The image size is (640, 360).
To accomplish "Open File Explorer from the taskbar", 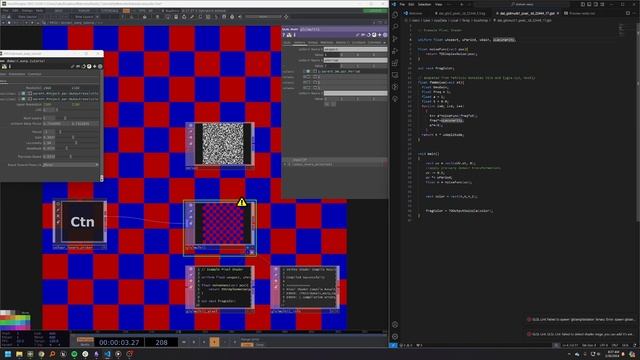I will 19,354.
